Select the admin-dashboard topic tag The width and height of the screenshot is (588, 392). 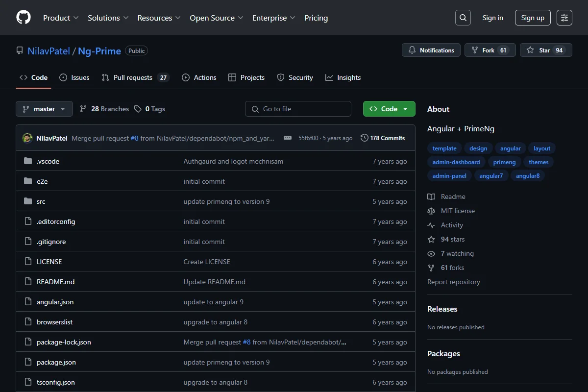click(x=456, y=162)
